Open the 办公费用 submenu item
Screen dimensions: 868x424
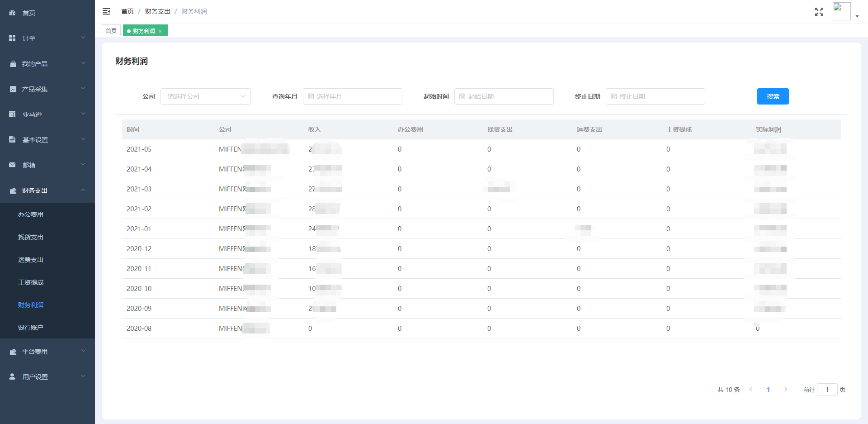(31, 214)
